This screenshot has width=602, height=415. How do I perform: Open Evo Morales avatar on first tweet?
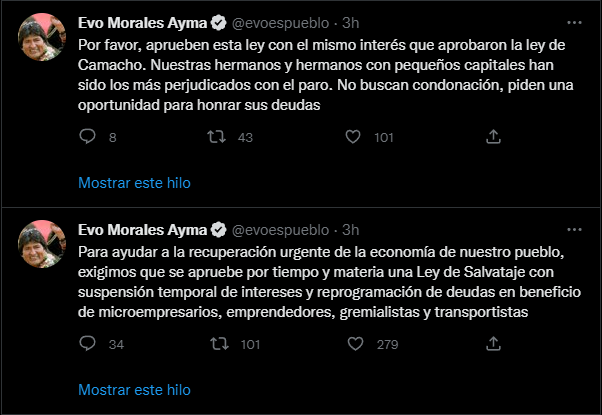tap(41, 37)
